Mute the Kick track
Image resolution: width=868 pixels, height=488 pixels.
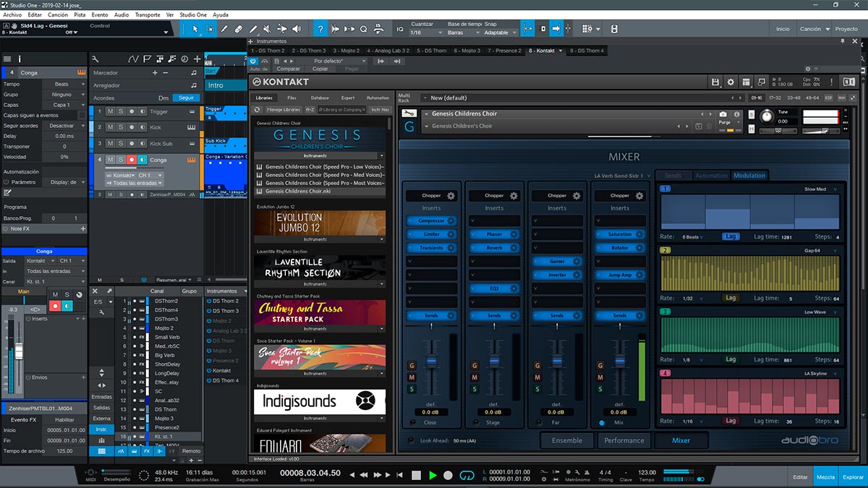110,127
